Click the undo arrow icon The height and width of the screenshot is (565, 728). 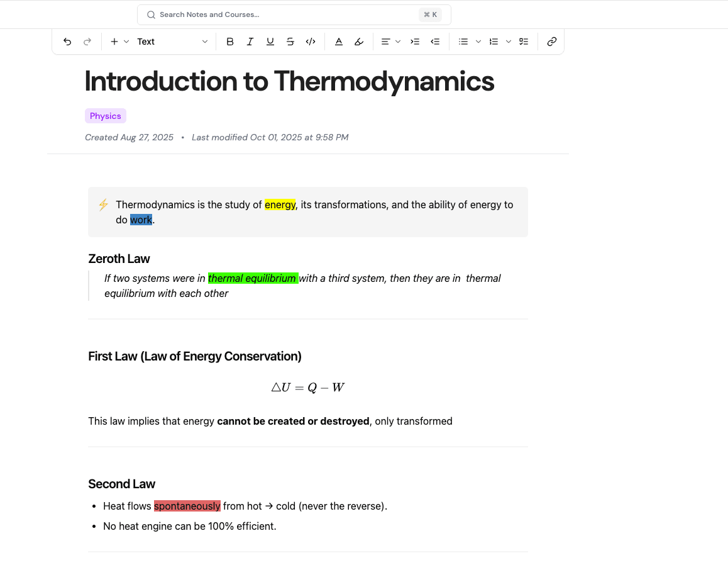(x=67, y=42)
